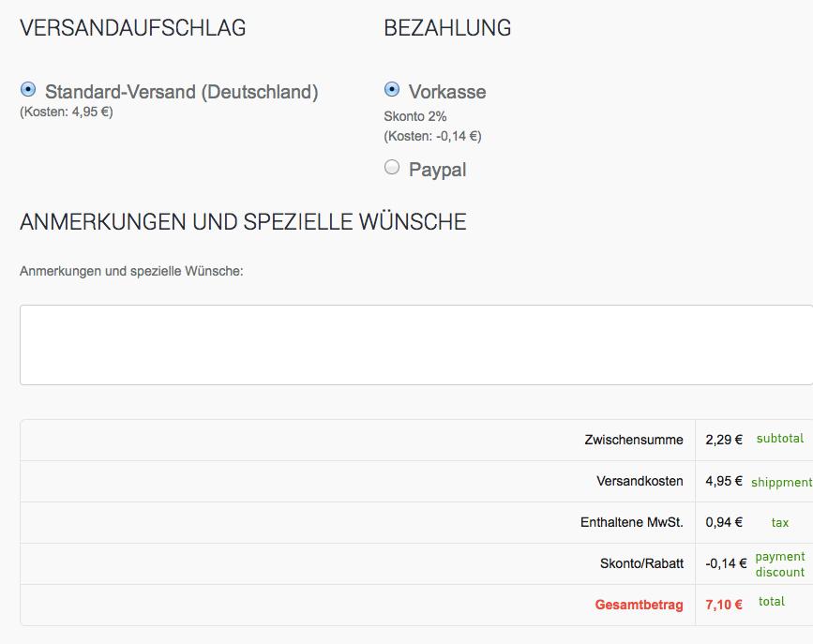Click the red 7,10 € total amount
This screenshot has width=813, height=644.
click(724, 605)
